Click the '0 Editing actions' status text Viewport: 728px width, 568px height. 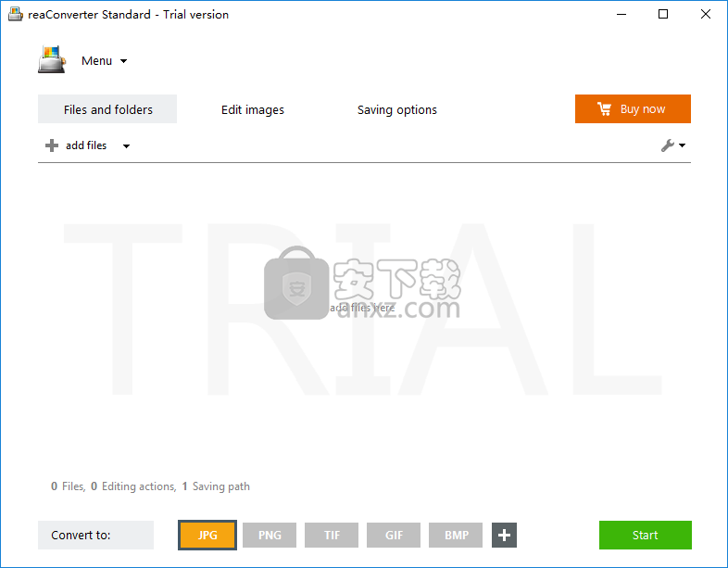point(133,486)
